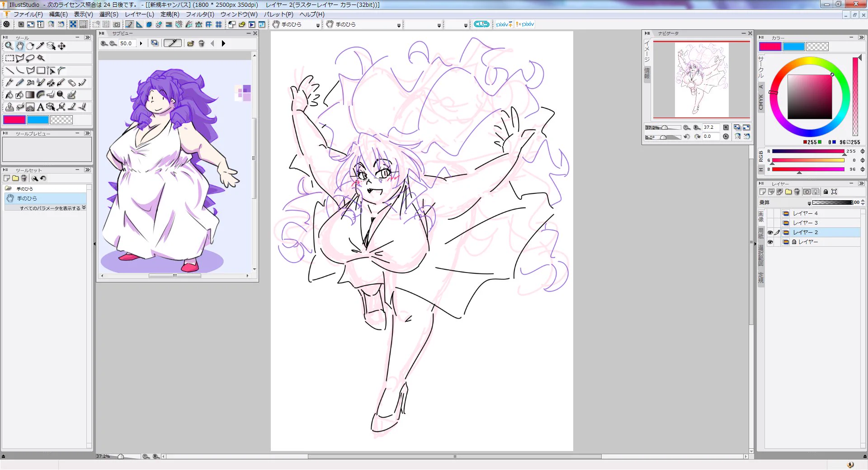
Task: Open the Navigator panel menu
Action: point(647,33)
